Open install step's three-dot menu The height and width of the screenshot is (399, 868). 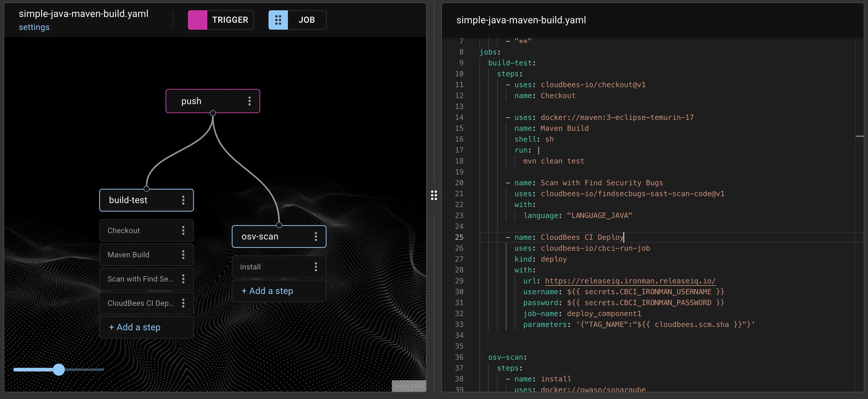[316, 267]
